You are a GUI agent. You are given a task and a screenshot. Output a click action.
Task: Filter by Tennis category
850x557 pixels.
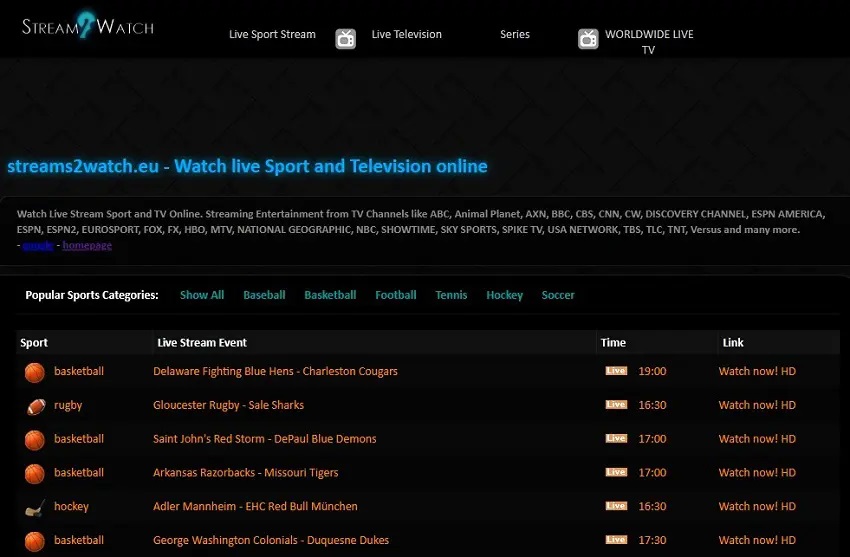pos(451,295)
